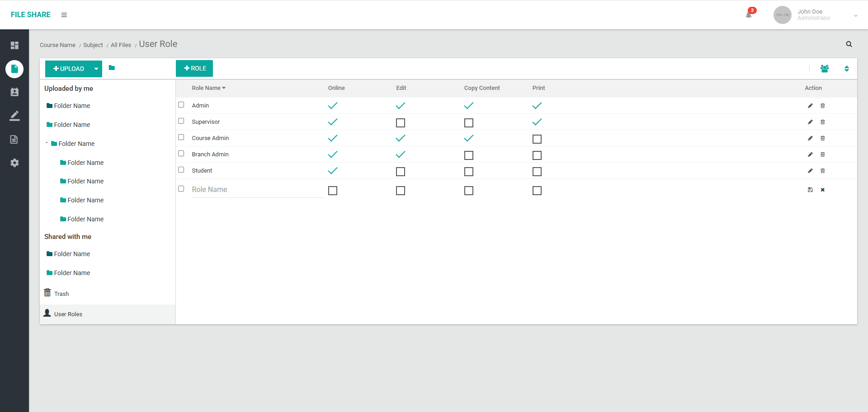868x412 pixels.
Task: Delete the Supervisor role with trash icon
Action: click(822, 122)
